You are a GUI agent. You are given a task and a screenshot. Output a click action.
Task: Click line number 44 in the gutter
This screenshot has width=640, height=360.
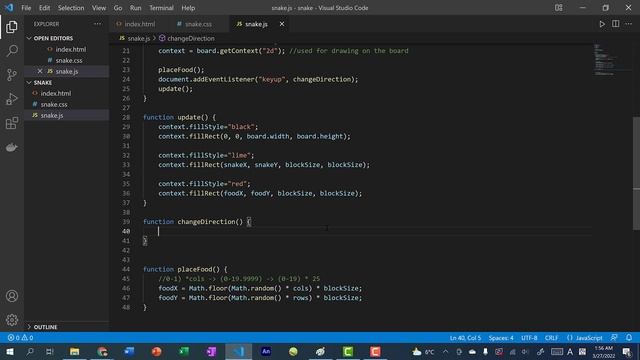(x=126, y=269)
